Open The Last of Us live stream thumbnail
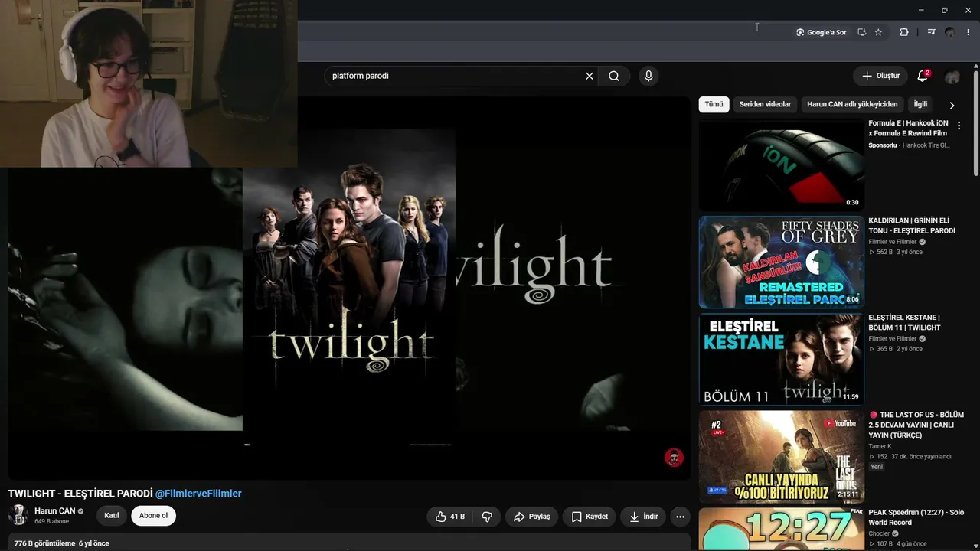Viewport: 980px width, 551px height. coord(781,456)
